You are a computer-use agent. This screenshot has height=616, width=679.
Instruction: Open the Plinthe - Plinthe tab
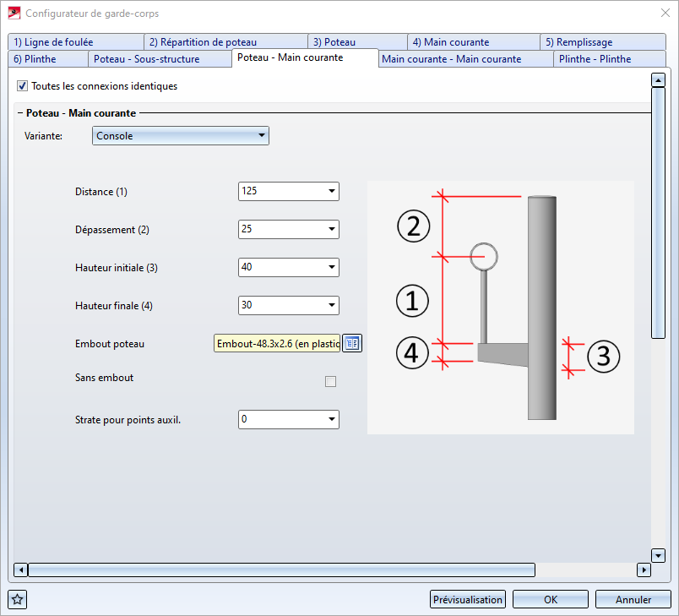(x=610, y=59)
